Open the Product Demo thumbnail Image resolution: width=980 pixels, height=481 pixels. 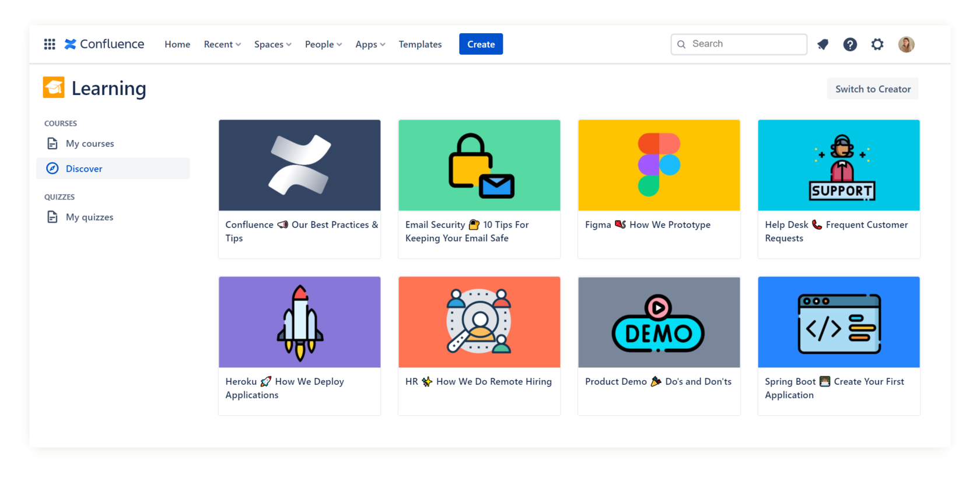pyautogui.click(x=659, y=322)
